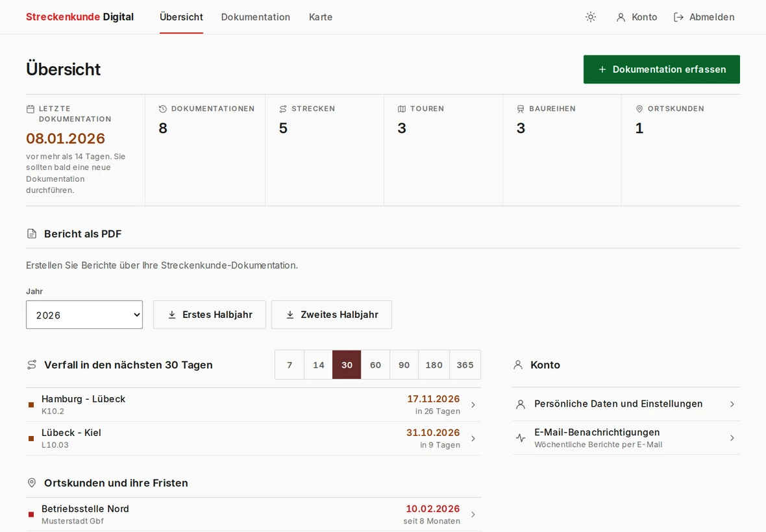Go to Streckenkunde Digital home logo
Screen dimensions: 766x532
80,17
